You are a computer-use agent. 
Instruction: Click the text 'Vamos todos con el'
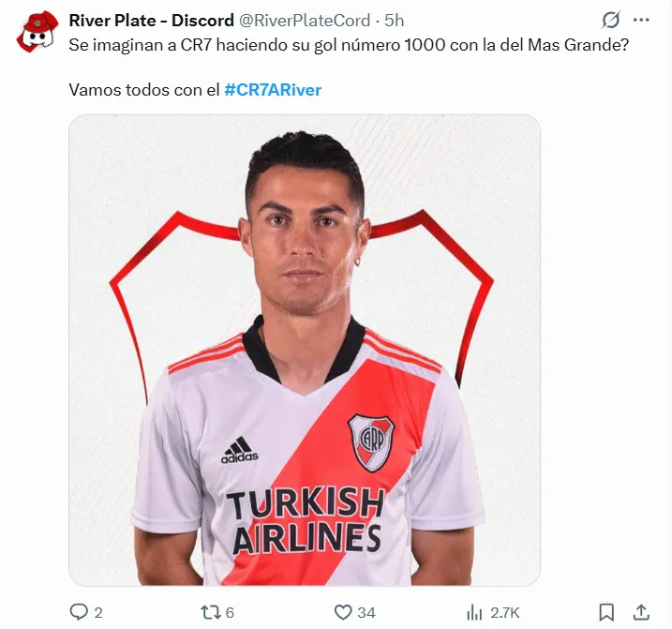tap(144, 90)
